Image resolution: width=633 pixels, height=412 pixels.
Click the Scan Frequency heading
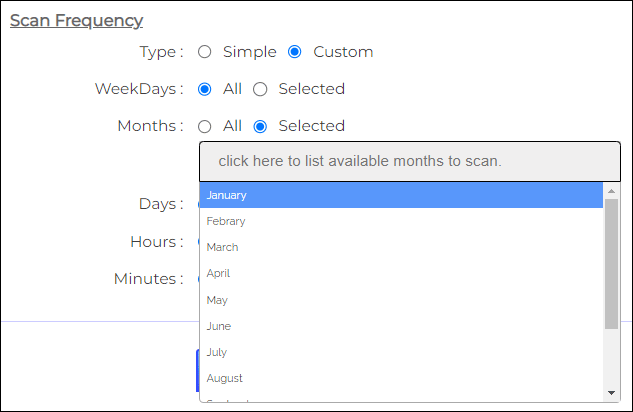click(x=76, y=20)
